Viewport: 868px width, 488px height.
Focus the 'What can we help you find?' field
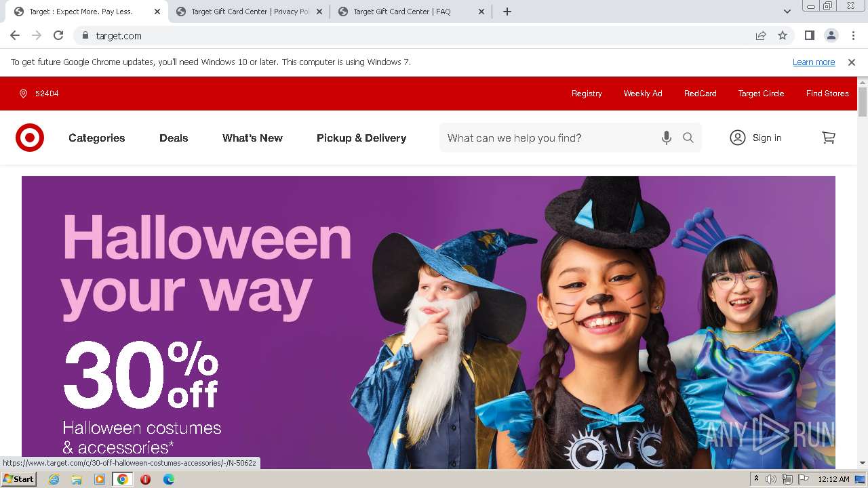tap(549, 138)
